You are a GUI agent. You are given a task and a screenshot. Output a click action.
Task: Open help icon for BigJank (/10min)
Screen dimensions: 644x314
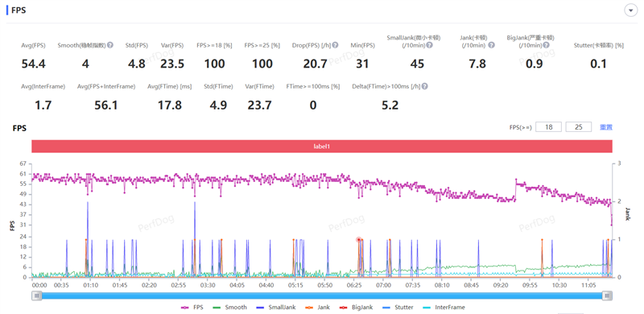[x=547, y=45]
